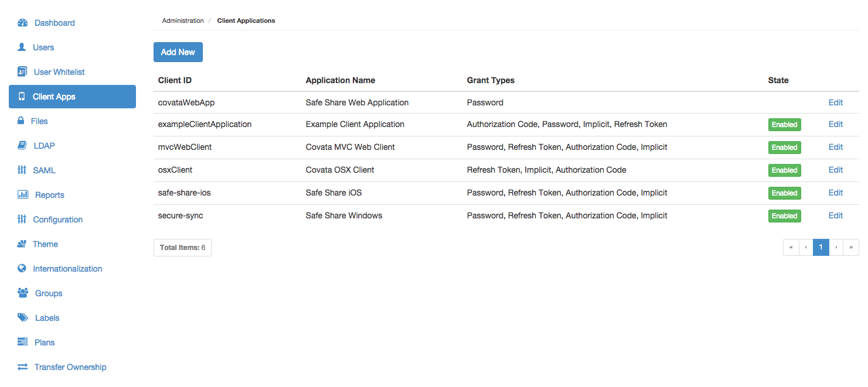
Task: Edit the osxClient application row
Action: 835,170
